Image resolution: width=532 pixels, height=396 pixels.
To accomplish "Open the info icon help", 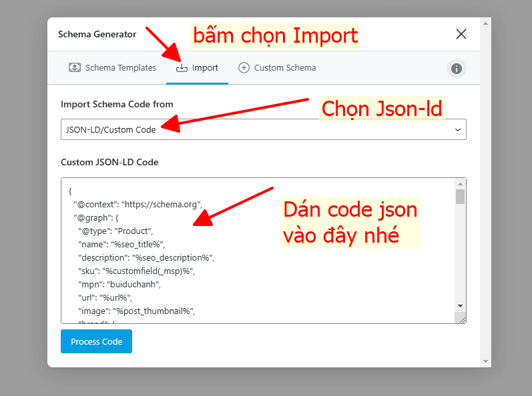I will tap(457, 69).
